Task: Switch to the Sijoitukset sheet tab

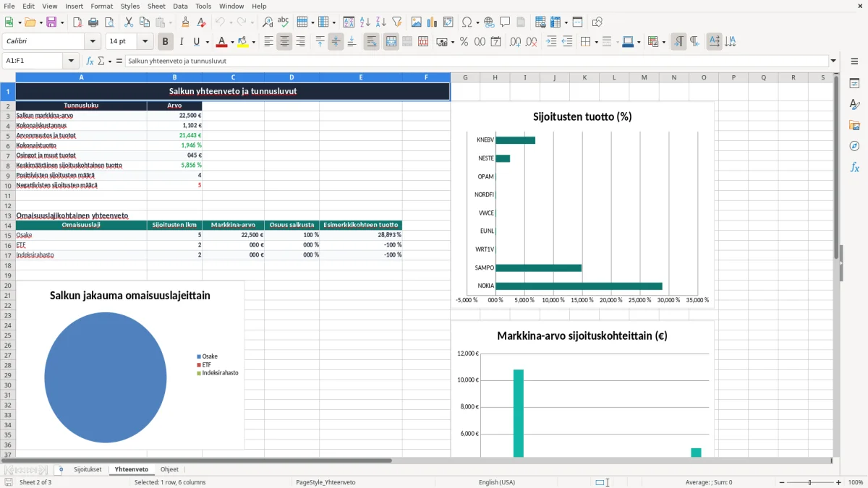Action: tap(88, 470)
